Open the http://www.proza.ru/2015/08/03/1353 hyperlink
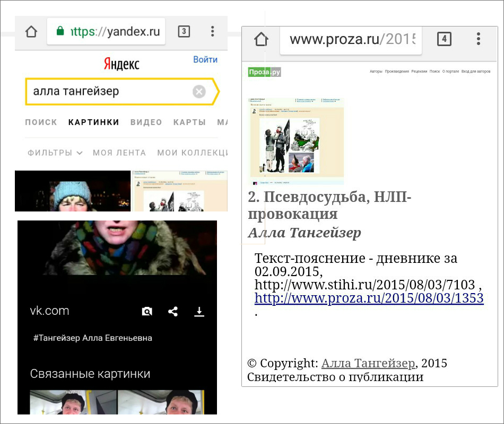504x424 pixels. 369,298
